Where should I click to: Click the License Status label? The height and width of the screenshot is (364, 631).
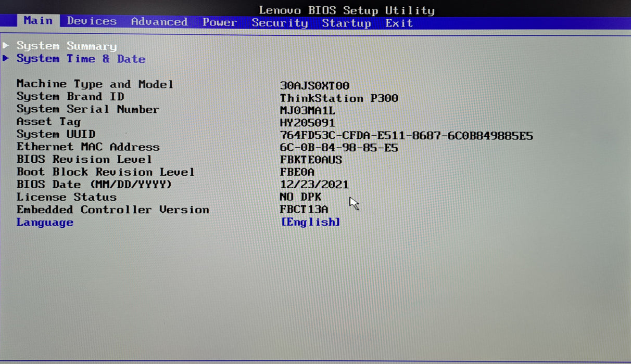[67, 197]
